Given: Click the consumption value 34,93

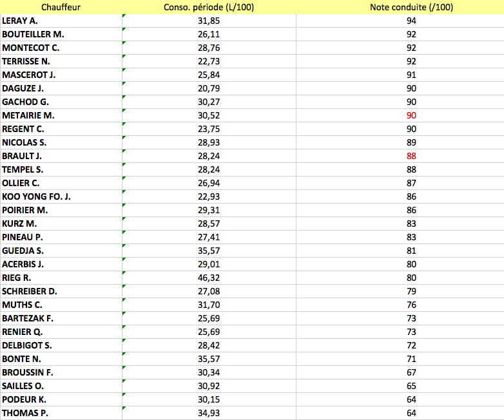Looking at the screenshot, I should tap(209, 413).
